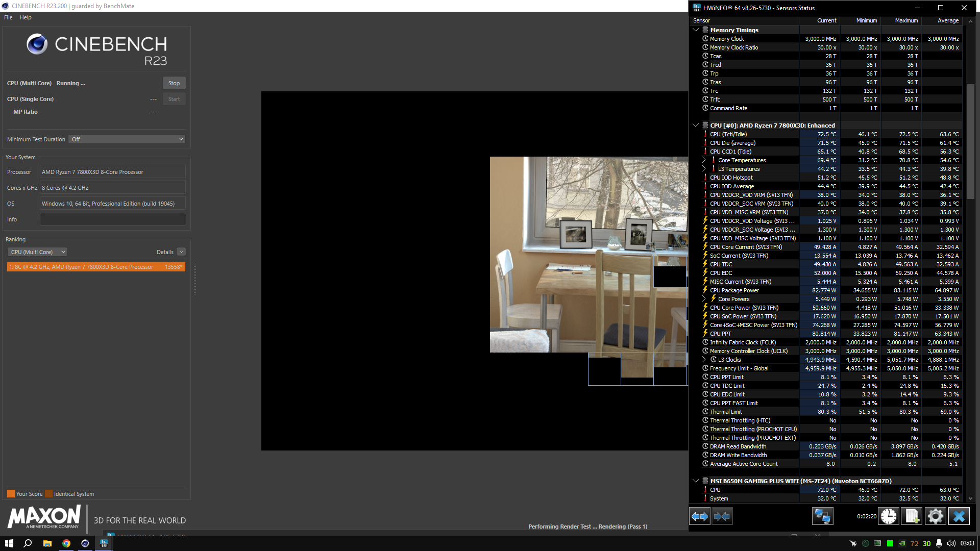Click the Cinebench title bar logo icon
The image size is (980, 551).
(5, 6)
